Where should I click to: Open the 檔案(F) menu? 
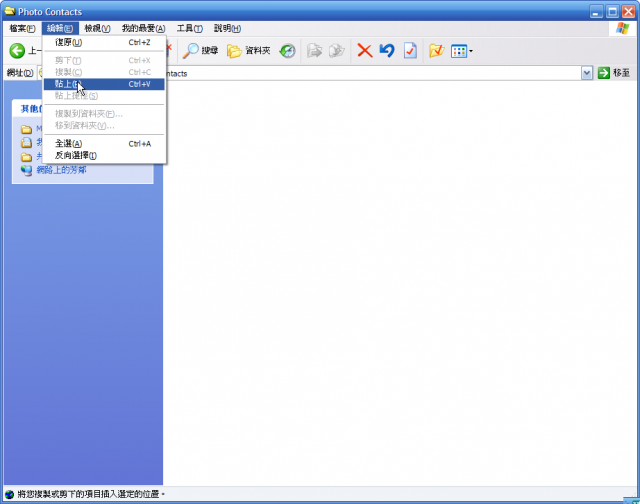22,28
